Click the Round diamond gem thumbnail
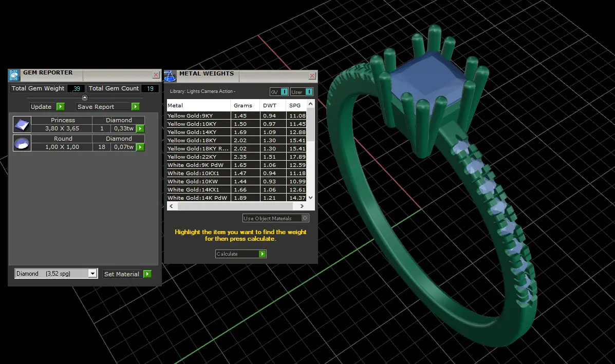 tap(22, 143)
